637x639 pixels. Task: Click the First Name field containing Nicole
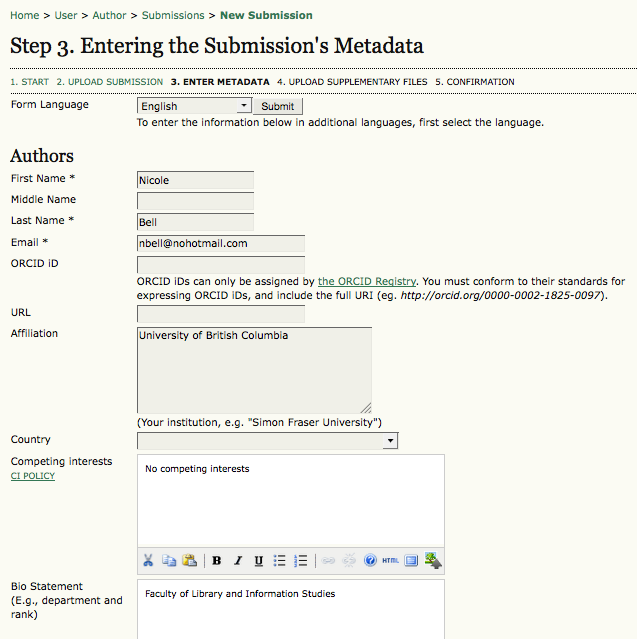(x=195, y=180)
